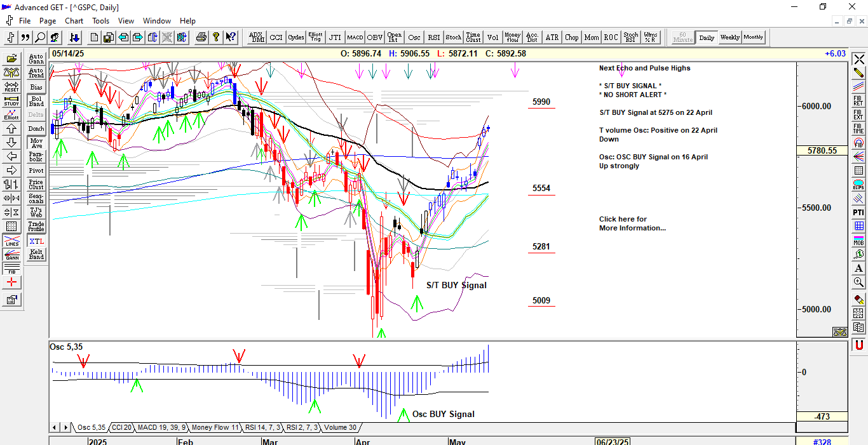Viewport: 868px width, 445px height.
Task: Enable the Kelt Band overlay
Action: tap(36, 255)
